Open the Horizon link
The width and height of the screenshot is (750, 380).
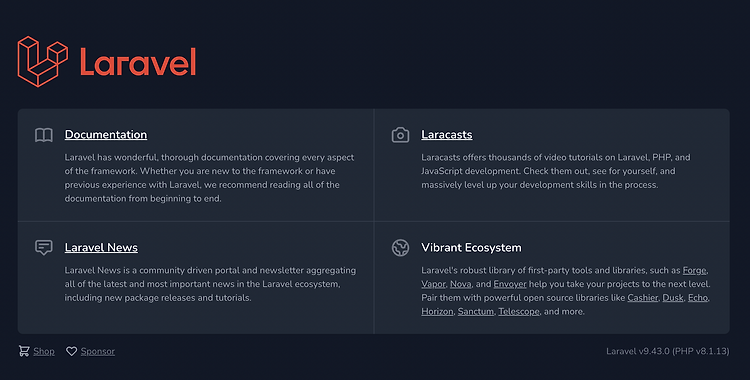click(437, 312)
